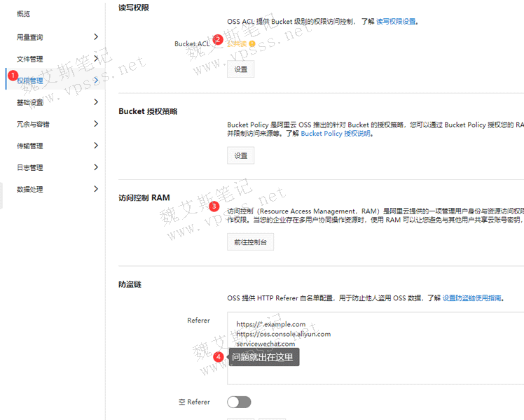Select 权限管理 in the sidebar
Screen dimensions: 524x420
pos(32,80)
